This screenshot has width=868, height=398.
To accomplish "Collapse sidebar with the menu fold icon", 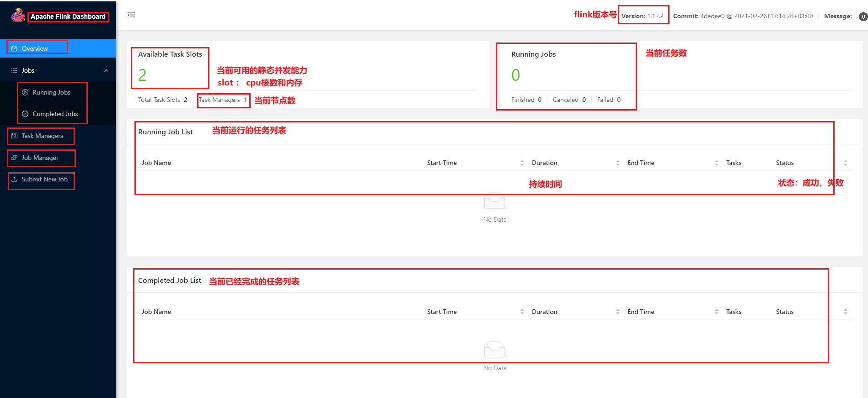I will (x=131, y=15).
